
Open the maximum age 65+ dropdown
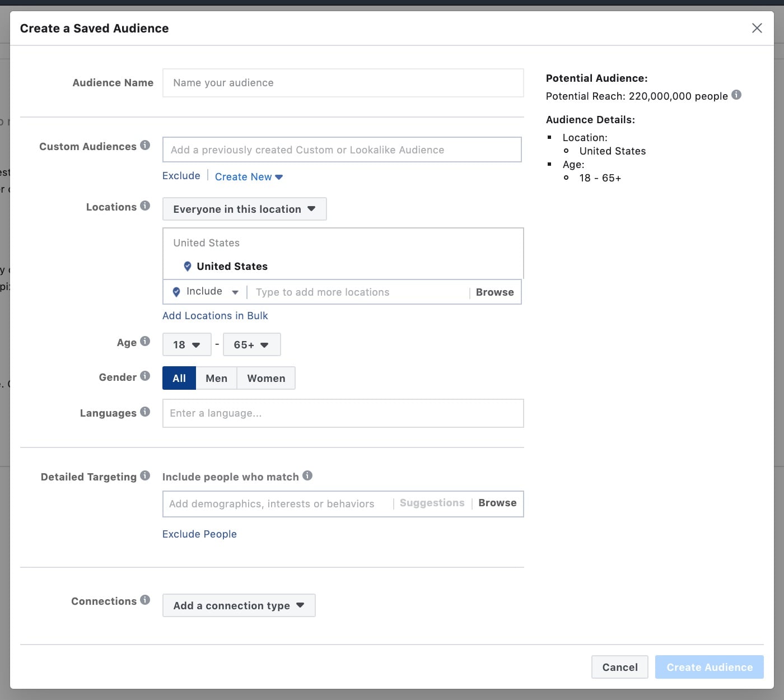point(251,345)
